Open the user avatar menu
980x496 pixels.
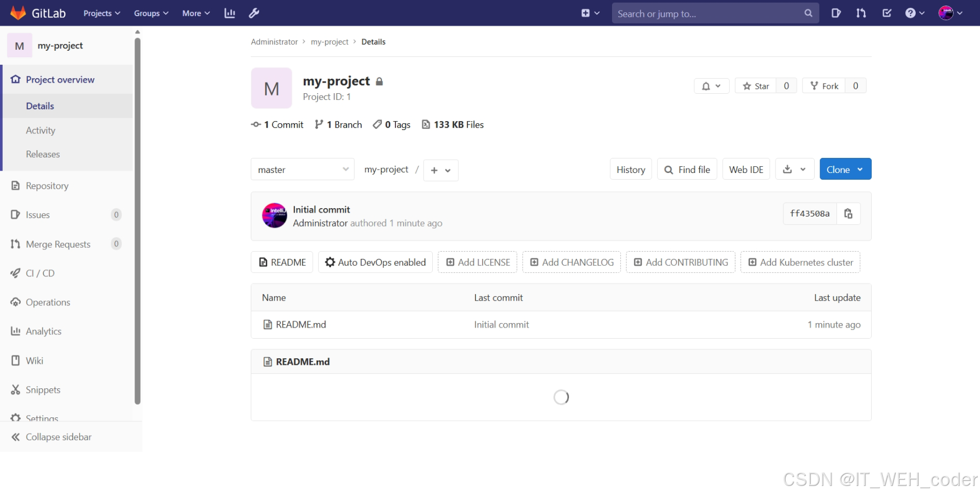(x=950, y=13)
